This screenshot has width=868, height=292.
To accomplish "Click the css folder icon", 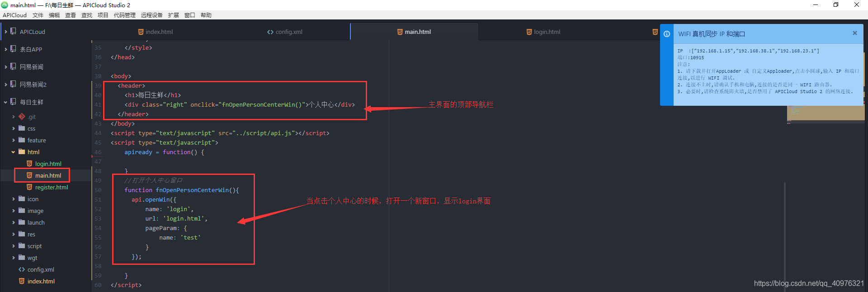I will click(22, 128).
